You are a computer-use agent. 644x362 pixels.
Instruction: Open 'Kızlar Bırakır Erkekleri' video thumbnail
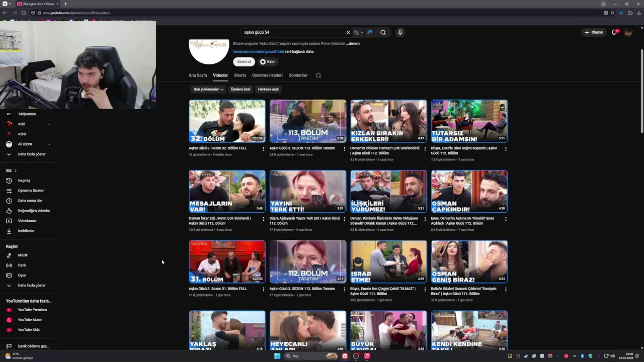click(388, 121)
